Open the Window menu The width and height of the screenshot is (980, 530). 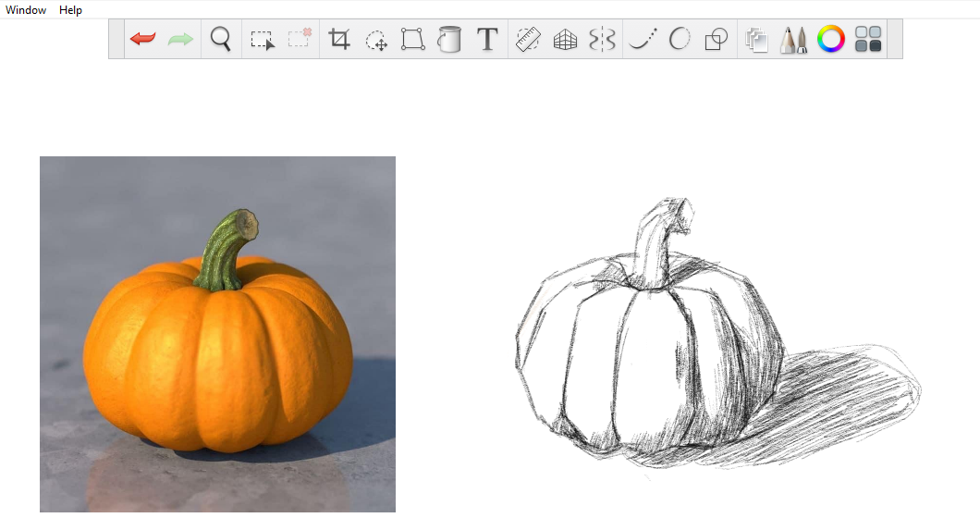click(26, 10)
